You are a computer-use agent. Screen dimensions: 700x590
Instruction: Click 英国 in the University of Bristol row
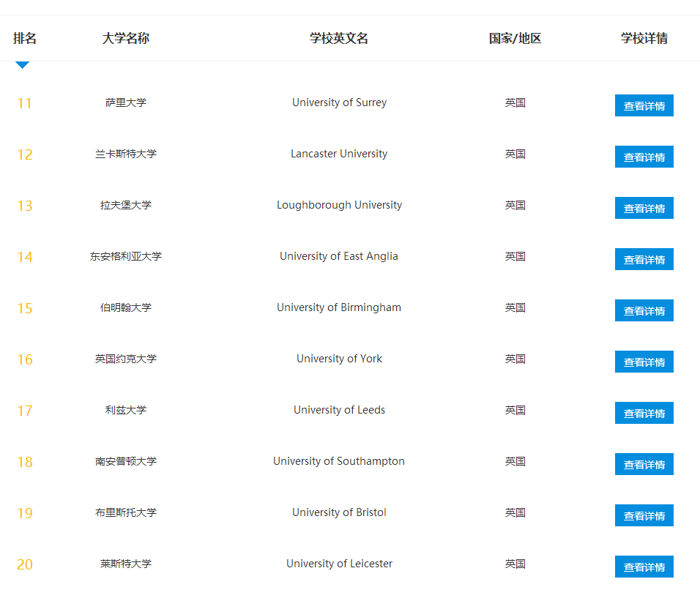click(x=515, y=512)
